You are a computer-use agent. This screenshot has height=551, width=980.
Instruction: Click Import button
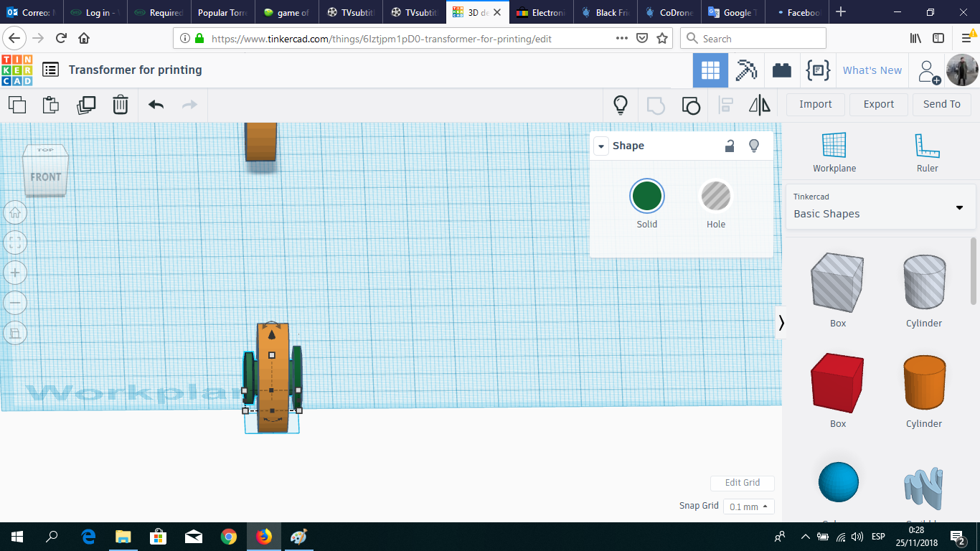tap(816, 104)
